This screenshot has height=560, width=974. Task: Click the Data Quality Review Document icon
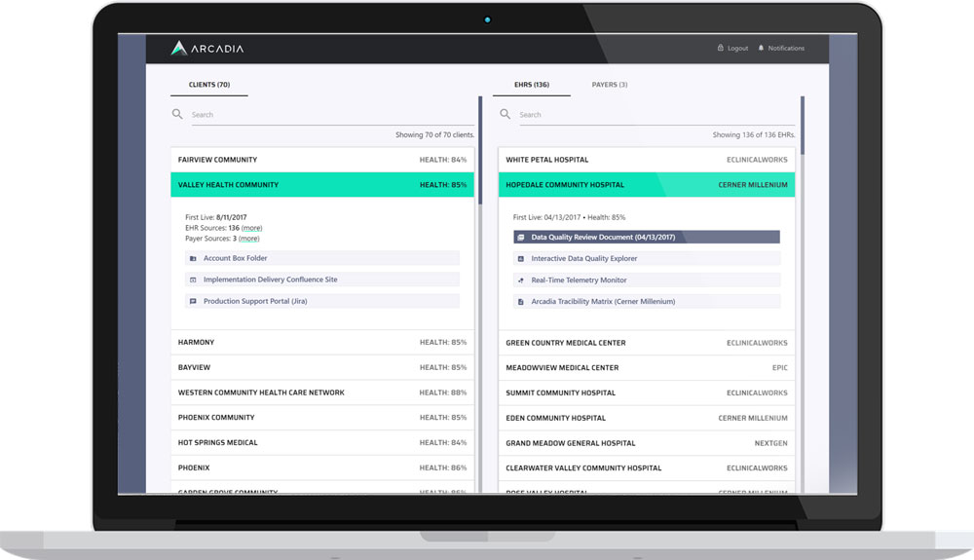520,238
